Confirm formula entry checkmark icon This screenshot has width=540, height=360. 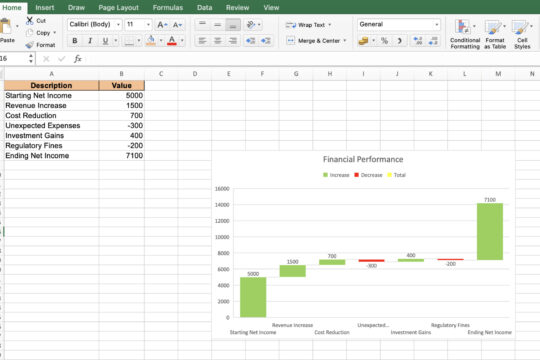[x=62, y=59]
